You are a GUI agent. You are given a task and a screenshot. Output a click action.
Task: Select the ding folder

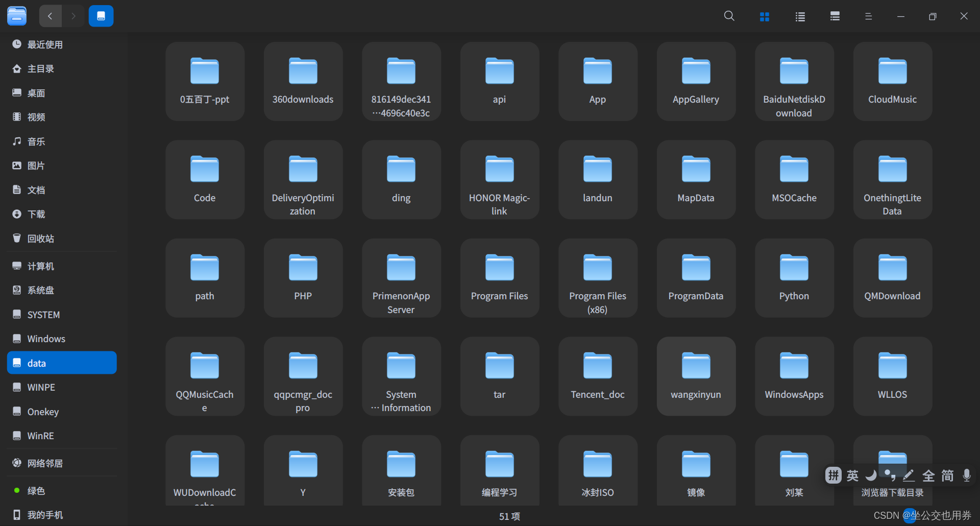pyautogui.click(x=401, y=180)
